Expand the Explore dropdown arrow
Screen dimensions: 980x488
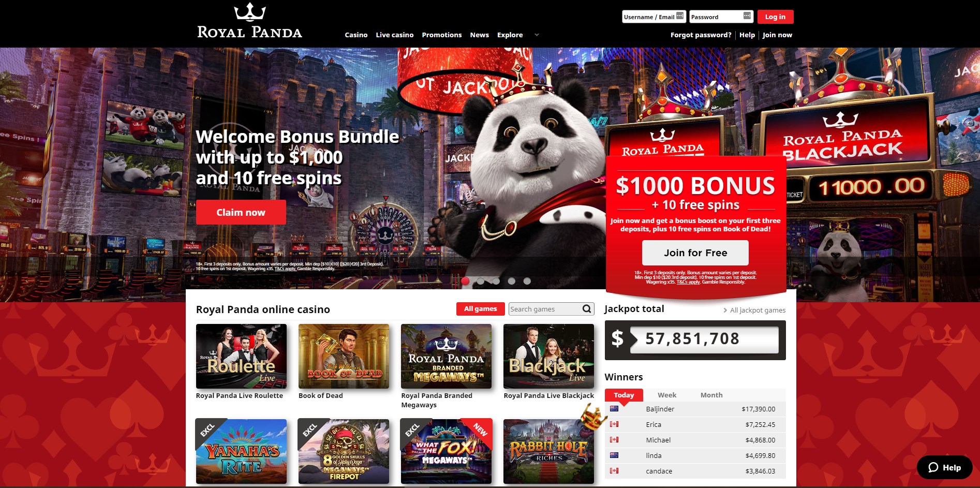coord(537,35)
